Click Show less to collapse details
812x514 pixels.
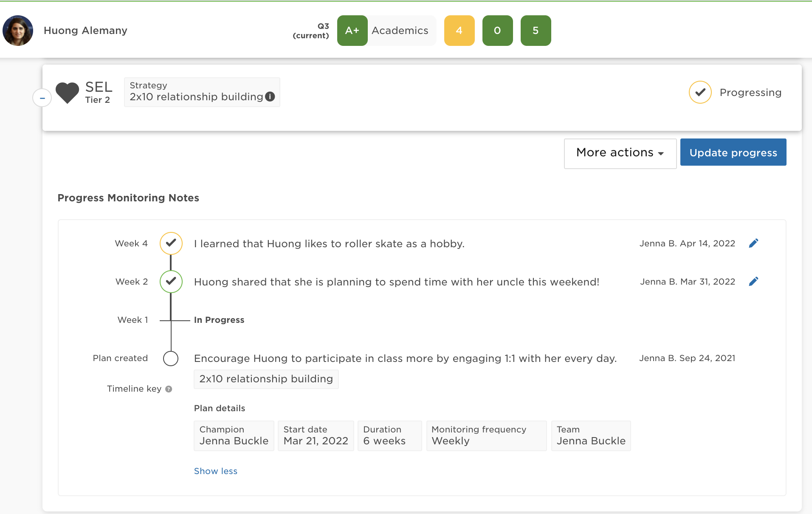[x=215, y=471]
